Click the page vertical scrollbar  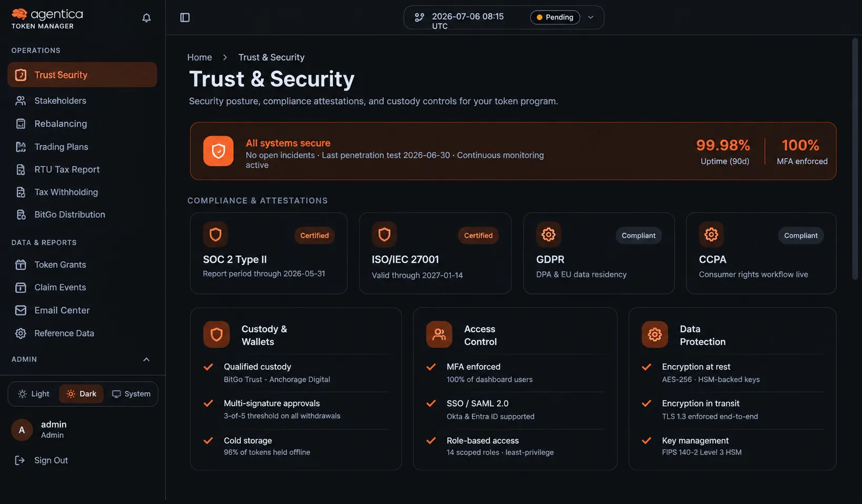855,158
